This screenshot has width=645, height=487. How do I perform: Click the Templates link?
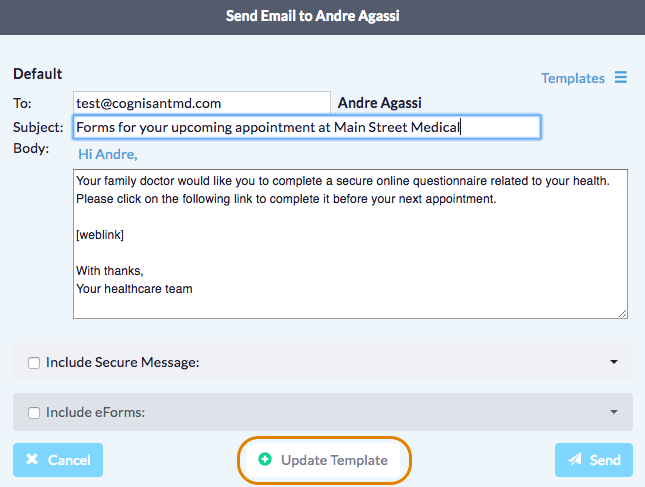(572, 78)
